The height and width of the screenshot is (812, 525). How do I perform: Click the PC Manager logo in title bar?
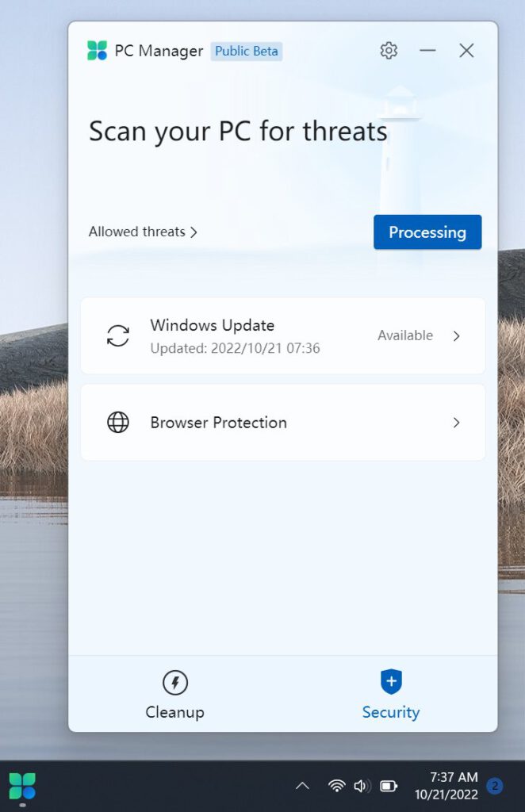click(x=98, y=51)
